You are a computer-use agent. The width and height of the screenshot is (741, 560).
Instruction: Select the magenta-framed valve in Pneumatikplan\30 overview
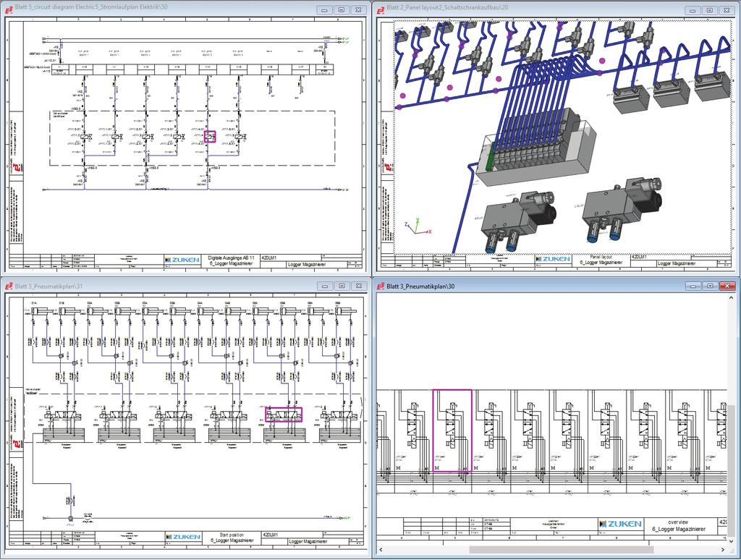coord(452,430)
